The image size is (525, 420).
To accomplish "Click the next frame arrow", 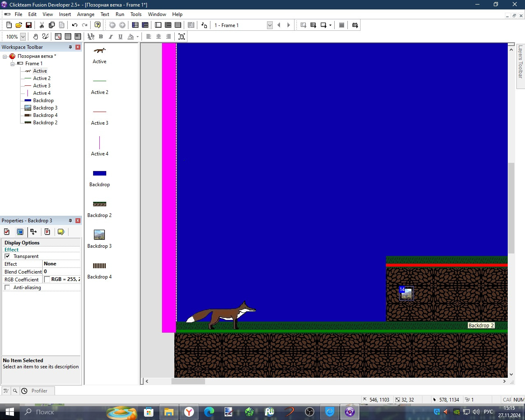I will coord(288,25).
